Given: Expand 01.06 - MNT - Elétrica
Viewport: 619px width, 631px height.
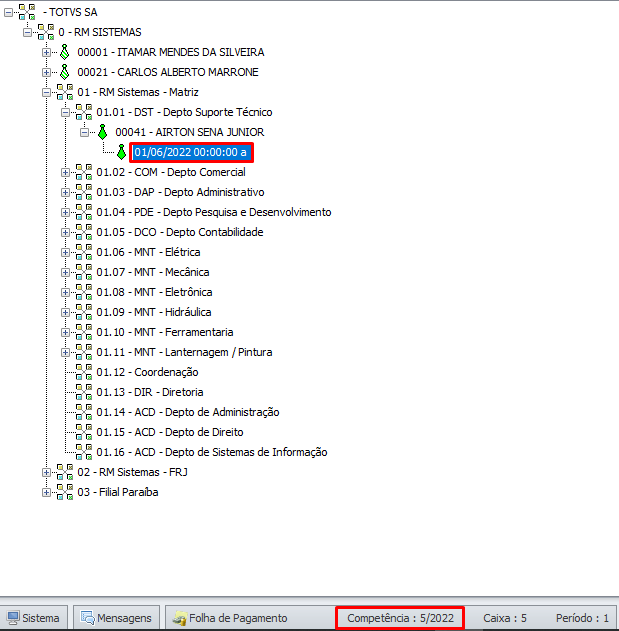Looking at the screenshot, I should click(65, 253).
